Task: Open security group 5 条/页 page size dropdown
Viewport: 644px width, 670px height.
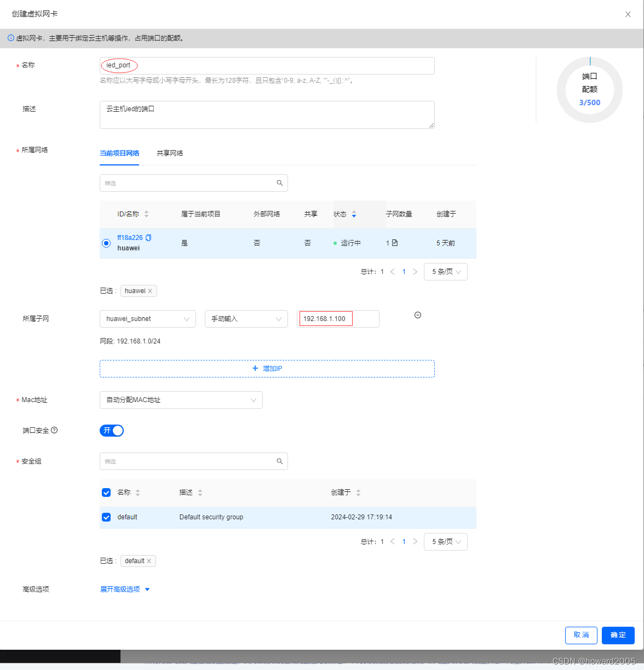Action: pos(446,542)
